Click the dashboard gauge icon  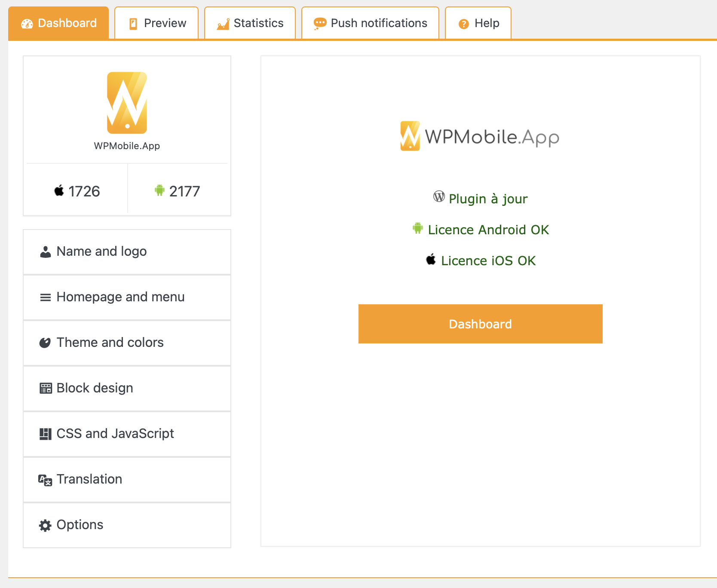click(27, 24)
